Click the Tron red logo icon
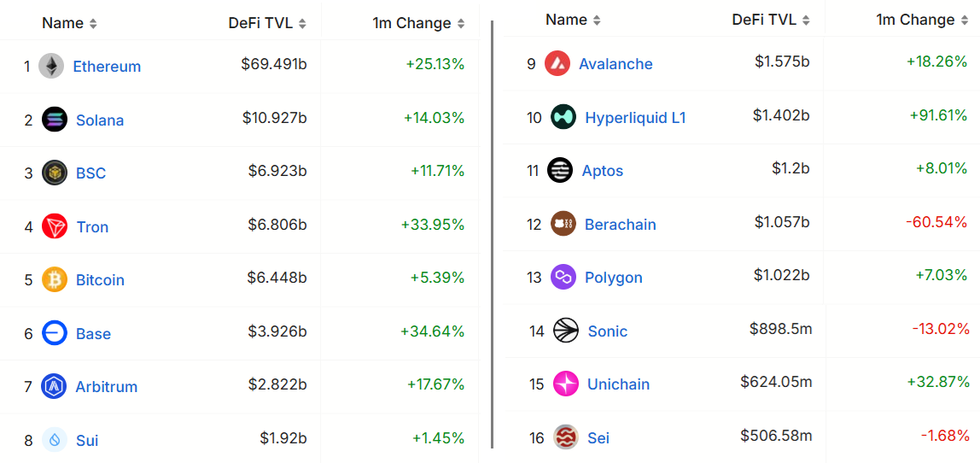This screenshot has height=463, width=980. pyautogui.click(x=55, y=226)
